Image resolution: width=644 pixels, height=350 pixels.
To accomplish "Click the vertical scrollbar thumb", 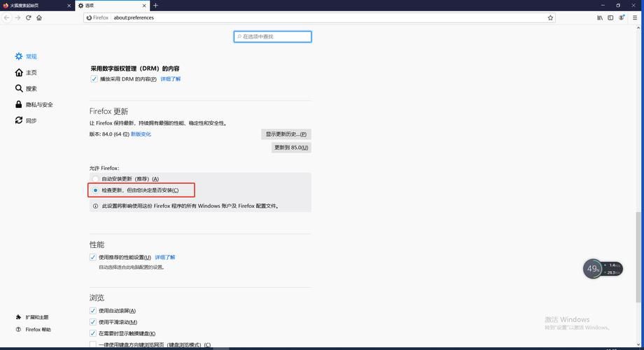I will point(638,257).
